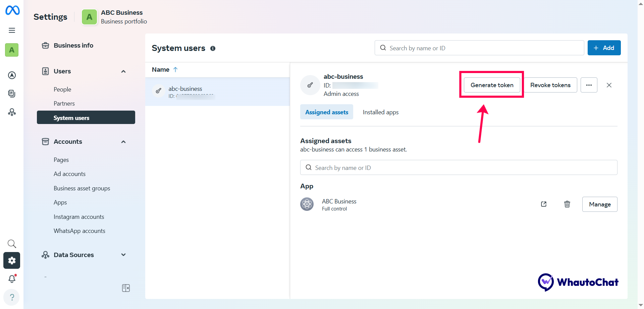Collapse the Users section

(123, 71)
